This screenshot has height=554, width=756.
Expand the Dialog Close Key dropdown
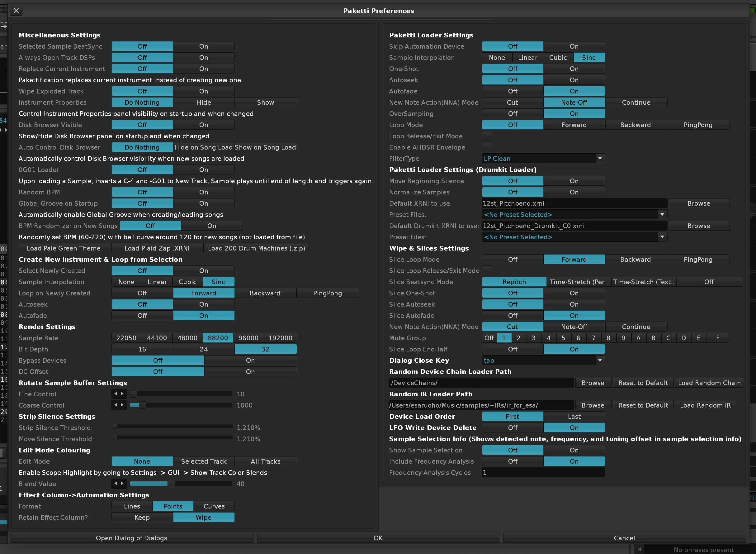[x=543, y=360]
